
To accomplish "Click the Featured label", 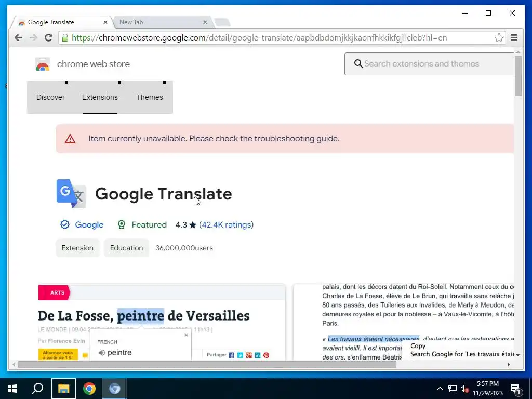I will [x=149, y=224].
